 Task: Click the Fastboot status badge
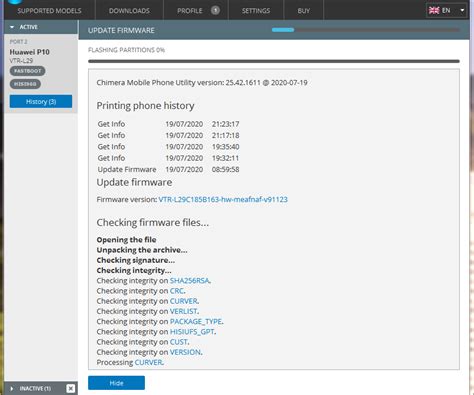pos(27,71)
